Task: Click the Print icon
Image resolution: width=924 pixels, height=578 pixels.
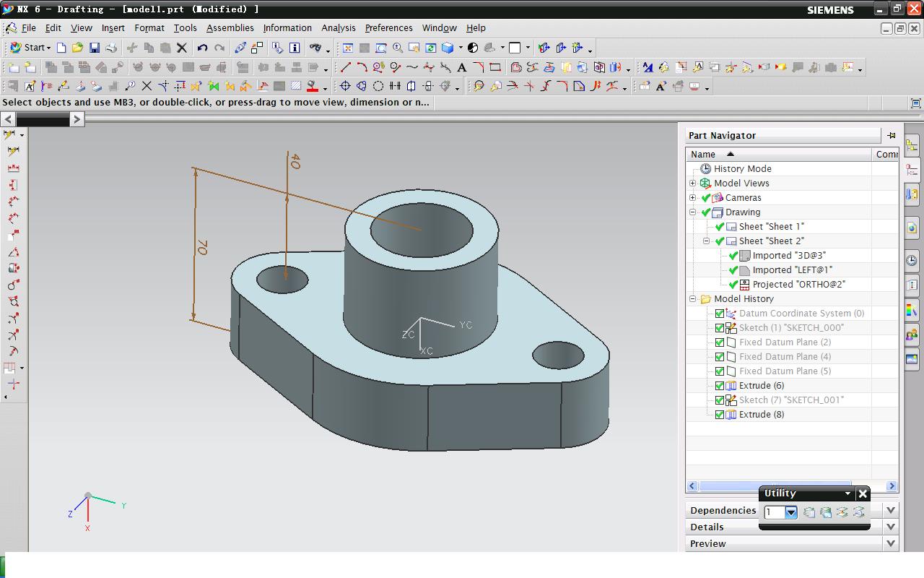Action: coord(111,48)
